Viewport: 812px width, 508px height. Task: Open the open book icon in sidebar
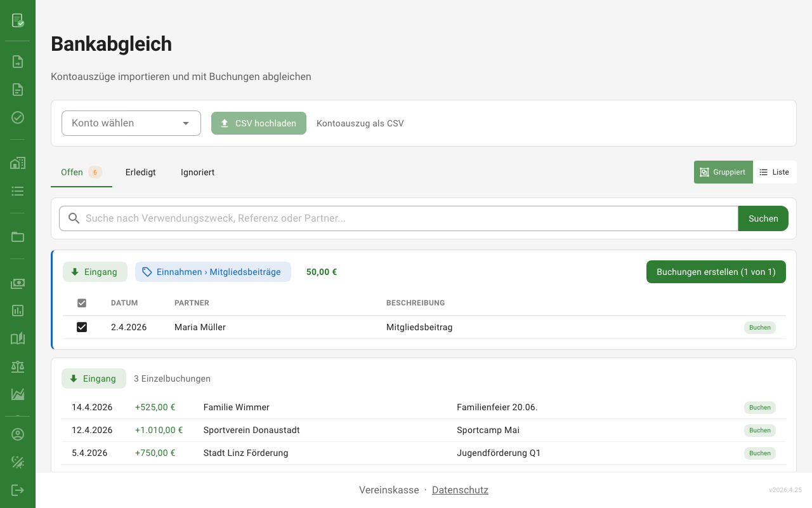pos(18,338)
